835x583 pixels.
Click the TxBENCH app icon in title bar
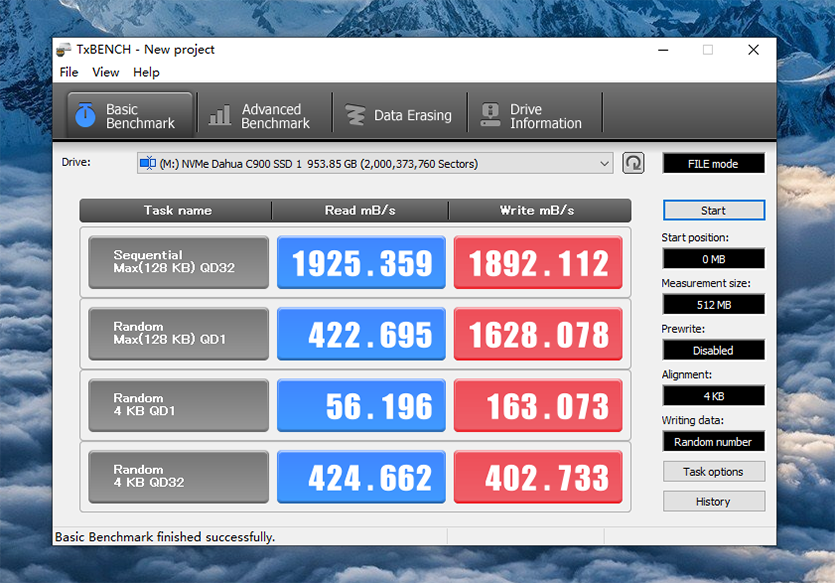coord(64,50)
